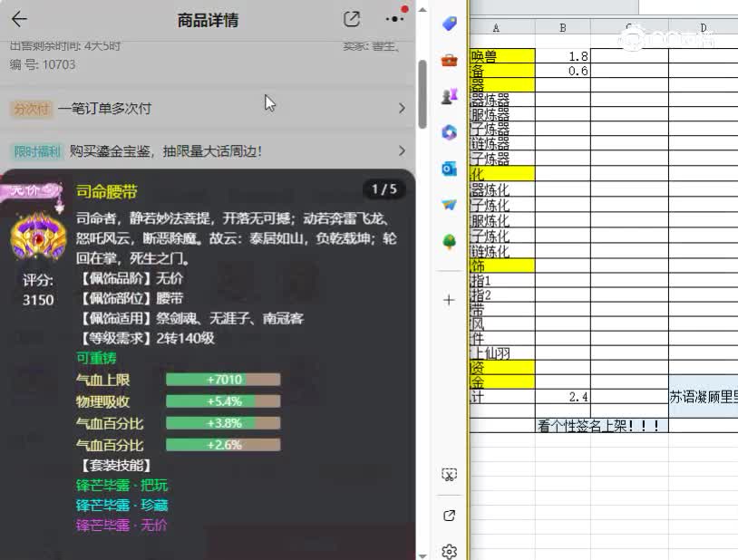Expand the 一笔订单多次付 row chevron
The height and width of the screenshot is (560, 738).
point(402,108)
